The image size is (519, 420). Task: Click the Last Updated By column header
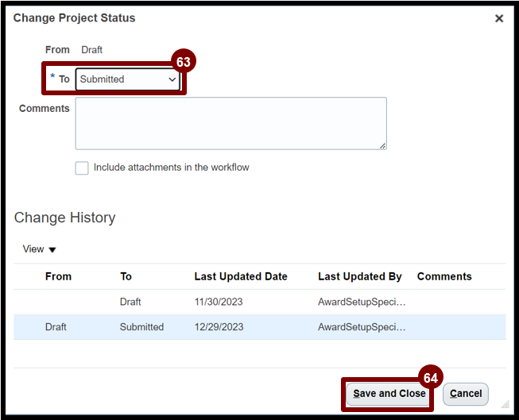[x=359, y=276]
